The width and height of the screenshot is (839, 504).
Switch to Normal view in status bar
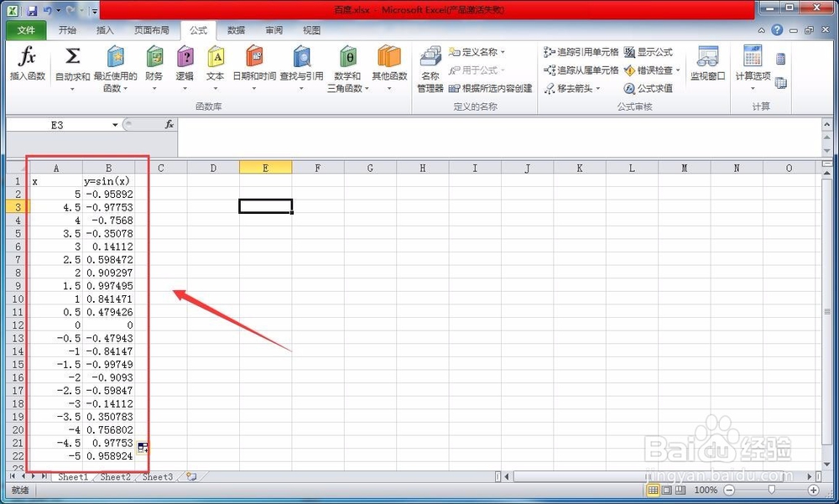point(654,490)
